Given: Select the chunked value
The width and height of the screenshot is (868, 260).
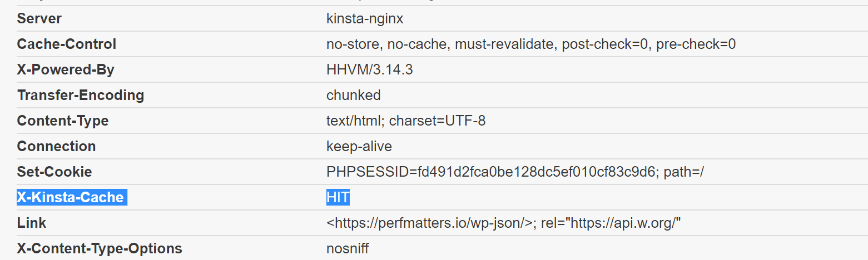Looking at the screenshot, I should pos(354,96).
